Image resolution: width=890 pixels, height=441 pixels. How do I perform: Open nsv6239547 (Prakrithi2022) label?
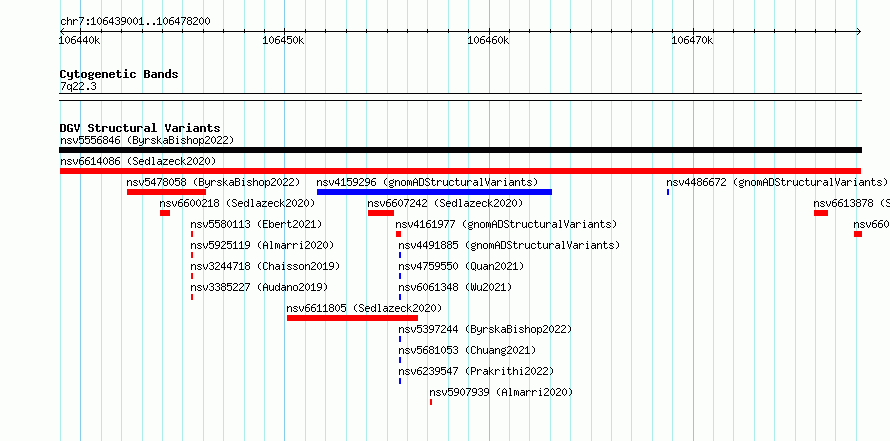point(476,371)
